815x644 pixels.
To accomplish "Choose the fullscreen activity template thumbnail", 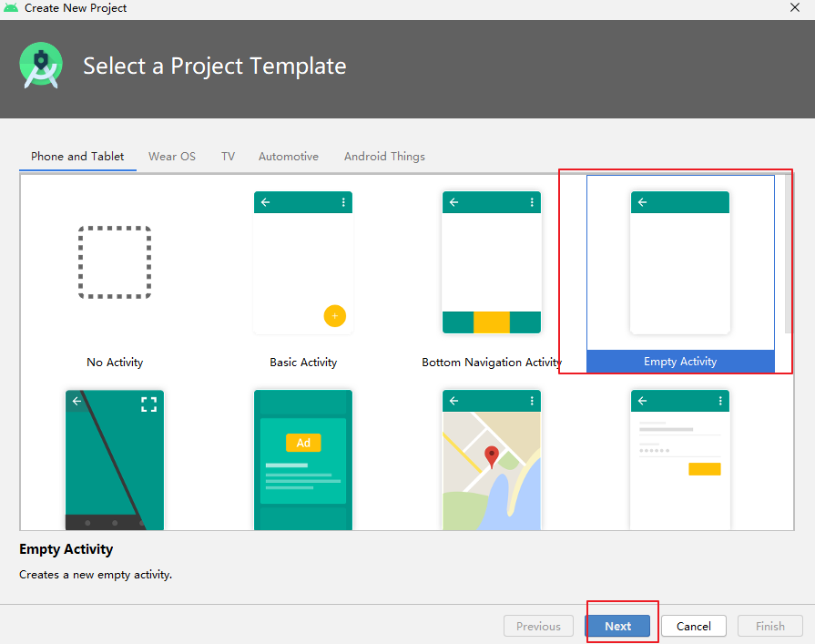I will pyautogui.click(x=115, y=460).
